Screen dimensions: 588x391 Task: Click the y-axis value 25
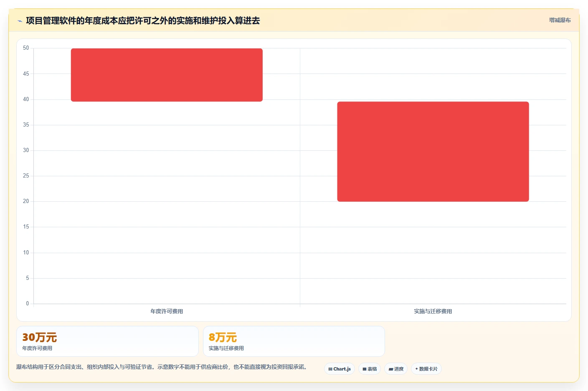pyautogui.click(x=26, y=176)
